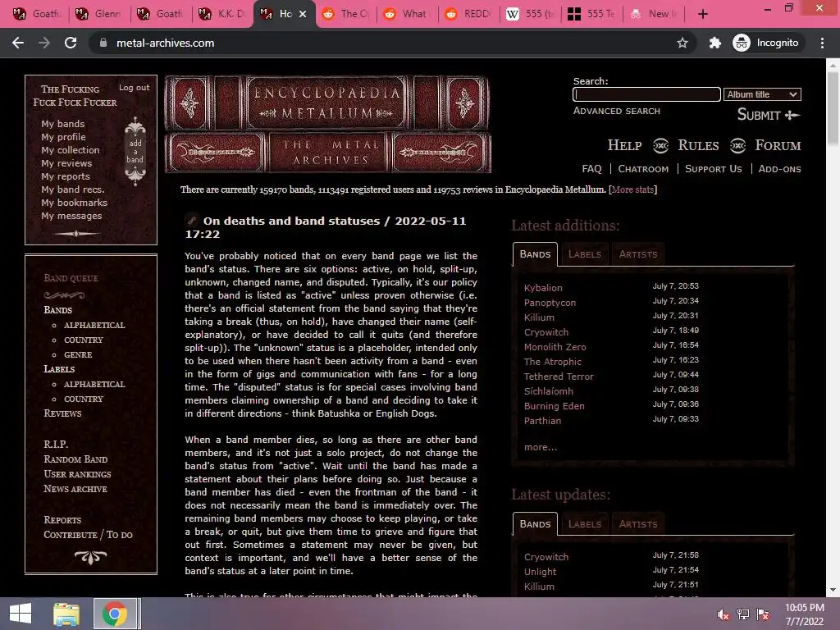
Task: Click the pin icon beside news title
Action: (191, 220)
